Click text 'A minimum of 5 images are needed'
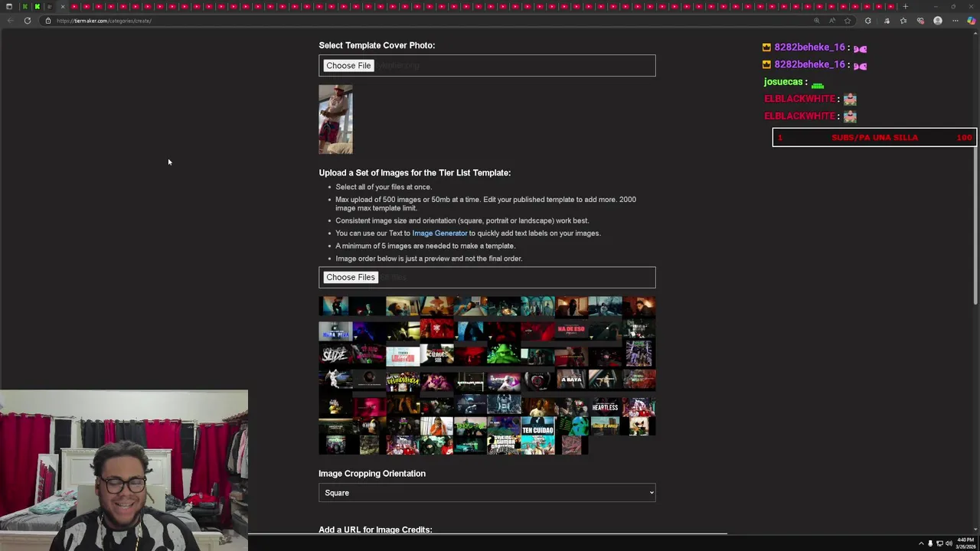 425,246
